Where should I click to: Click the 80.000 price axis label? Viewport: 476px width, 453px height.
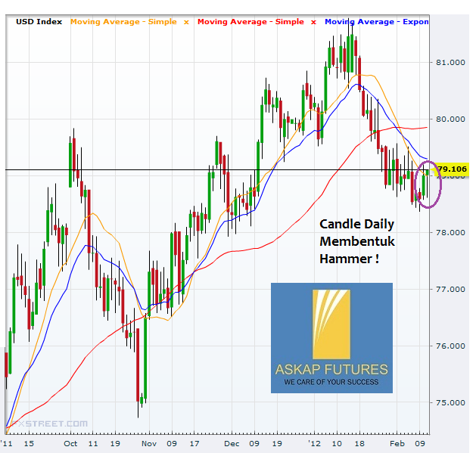click(453, 119)
